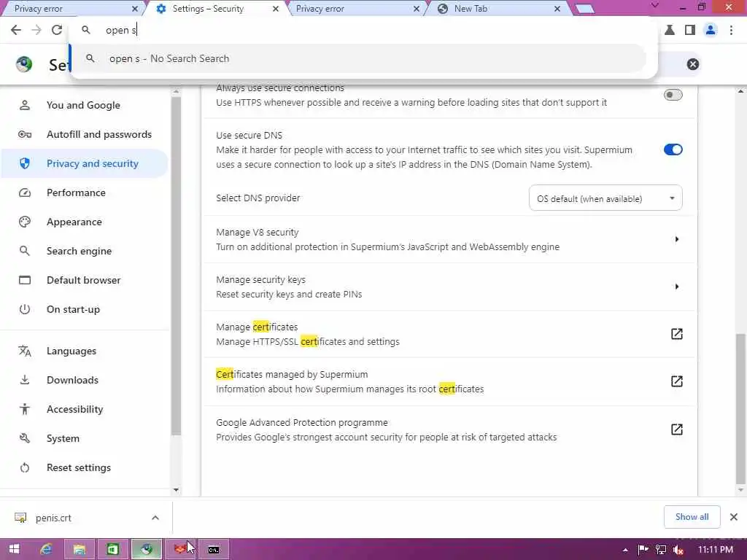Show hidden tray icons arrow
Viewport: 747px width, 560px height.
(625, 550)
